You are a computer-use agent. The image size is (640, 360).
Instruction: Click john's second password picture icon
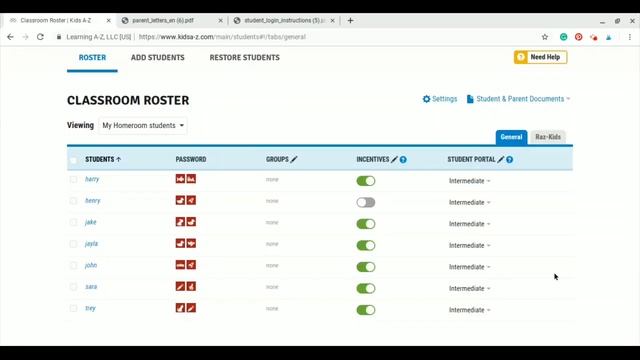click(191, 265)
